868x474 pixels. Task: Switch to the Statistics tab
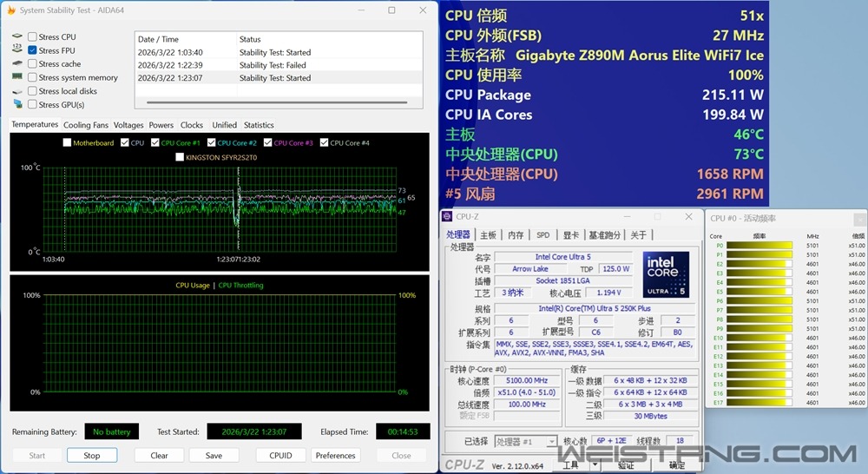click(259, 125)
